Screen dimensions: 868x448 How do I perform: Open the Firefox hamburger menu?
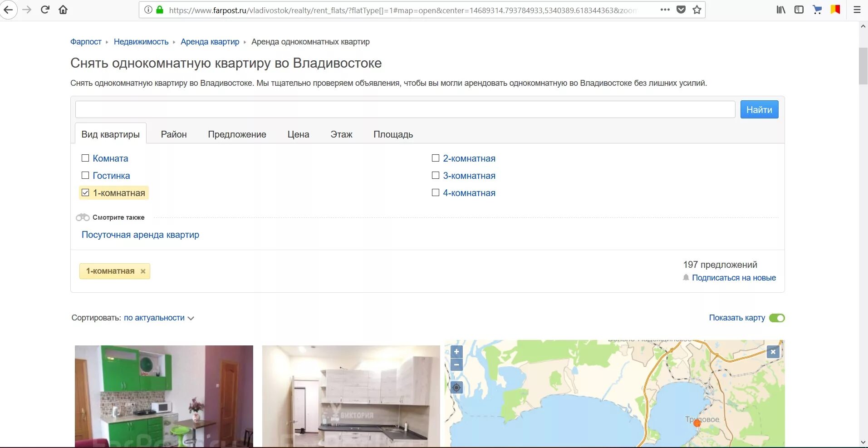[x=857, y=10]
